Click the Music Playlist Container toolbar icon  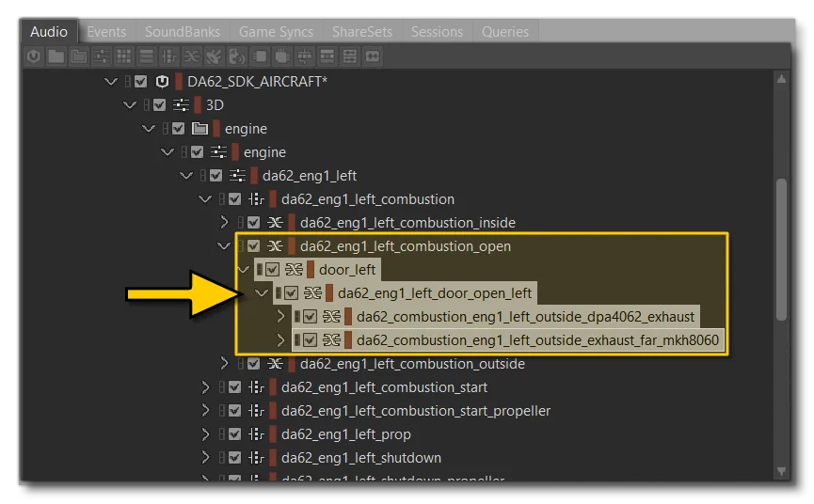point(327,56)
